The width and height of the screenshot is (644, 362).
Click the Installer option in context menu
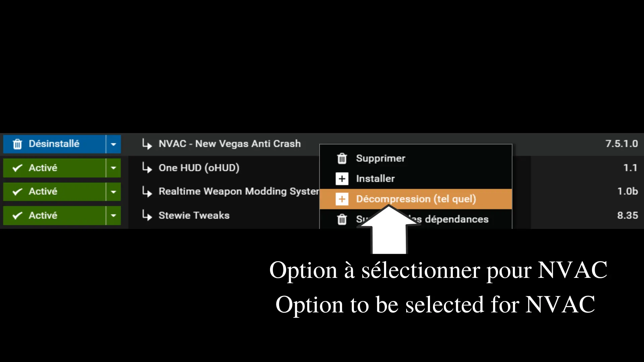coord(375,179)
